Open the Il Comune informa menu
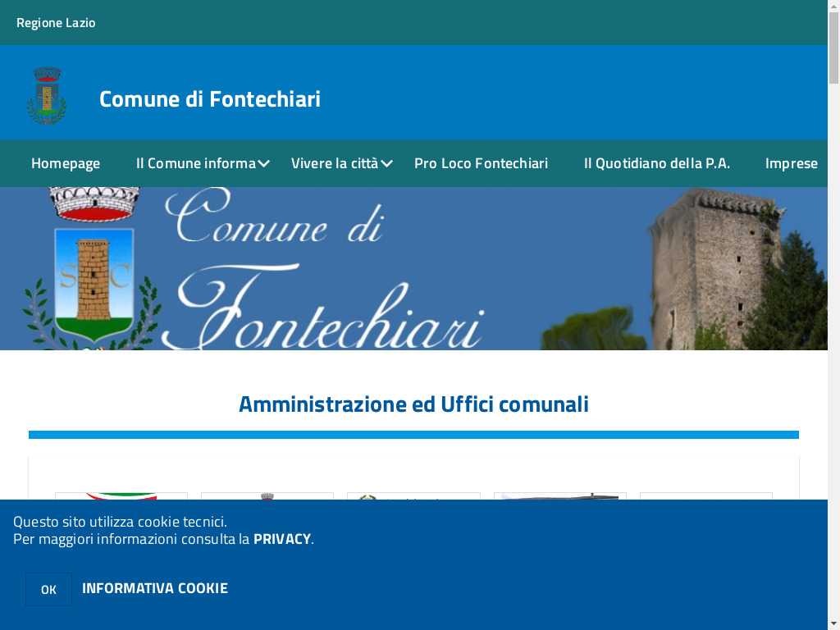The width and height of the screenshot is (840, 630). pyautogui.click(x=195, y=163)
